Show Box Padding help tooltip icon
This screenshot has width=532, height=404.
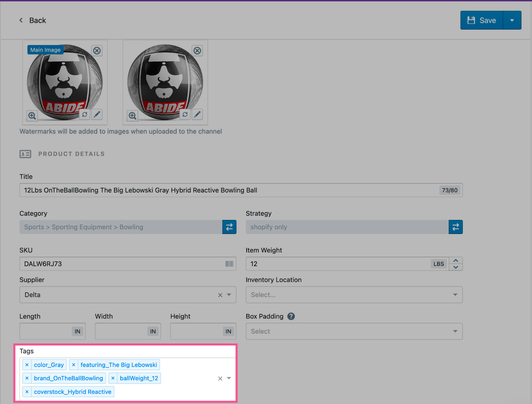291,316
